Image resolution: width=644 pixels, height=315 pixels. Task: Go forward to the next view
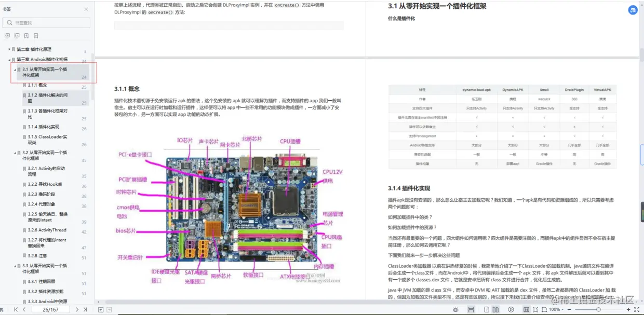[109, 310]
